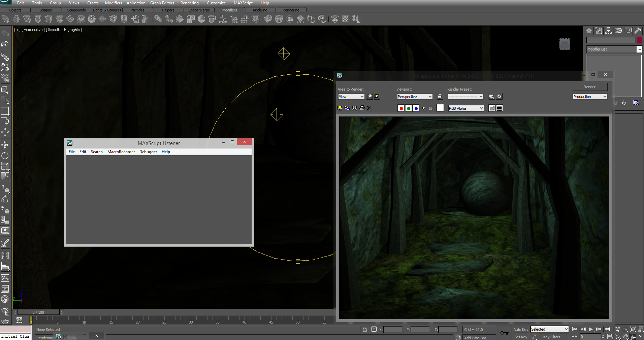The height and width of the screenshot is (340, 644).
Task: Select the Move tool in left toolbar
Action: (5, 145)
